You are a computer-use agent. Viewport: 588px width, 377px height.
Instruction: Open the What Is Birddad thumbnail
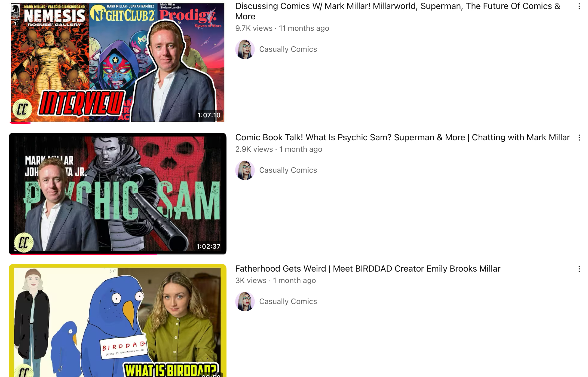(118, 320)
